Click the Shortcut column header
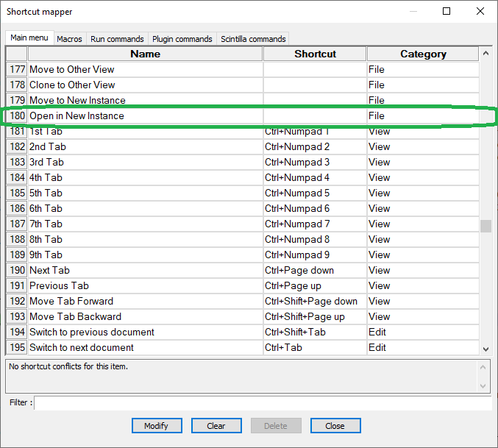Screen dimensions: 498x448 pyautogui.click(x=315, y=54)
